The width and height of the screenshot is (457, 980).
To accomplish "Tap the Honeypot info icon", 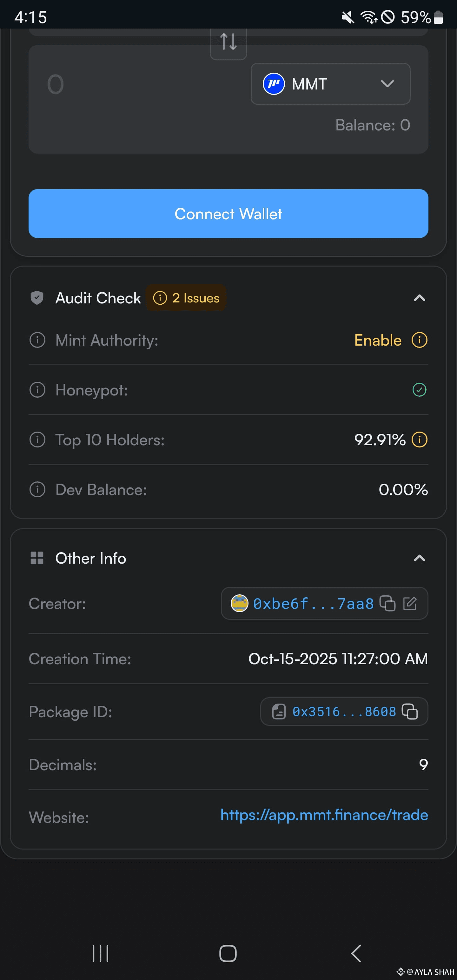I will pos(37,390).
